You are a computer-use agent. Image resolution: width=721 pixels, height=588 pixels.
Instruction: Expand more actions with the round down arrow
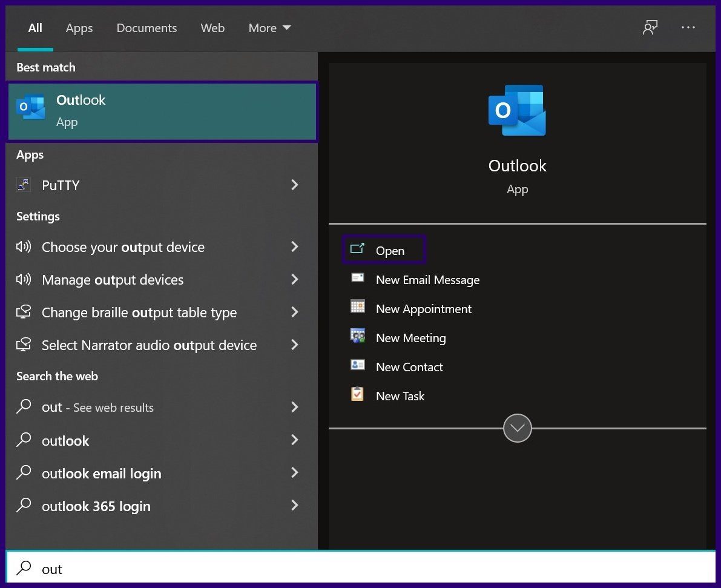point(518,428)
